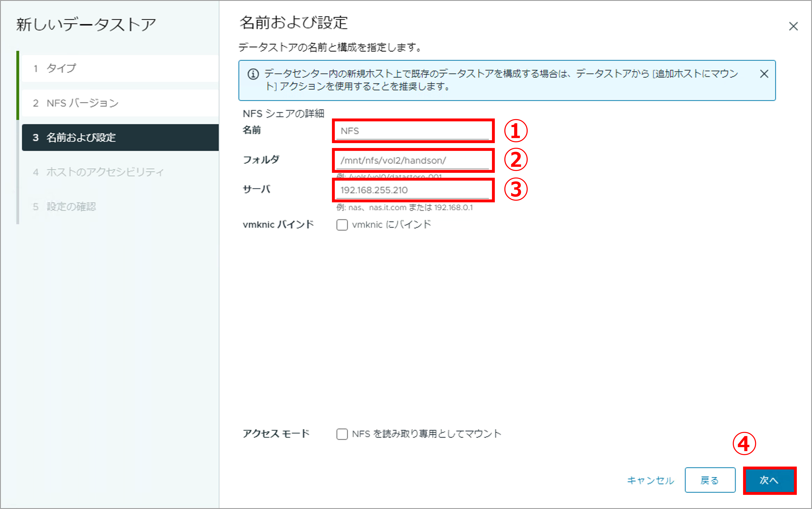Dismiss the info banner with its X
The image size is (812, 509).
[x=764, y=74]
